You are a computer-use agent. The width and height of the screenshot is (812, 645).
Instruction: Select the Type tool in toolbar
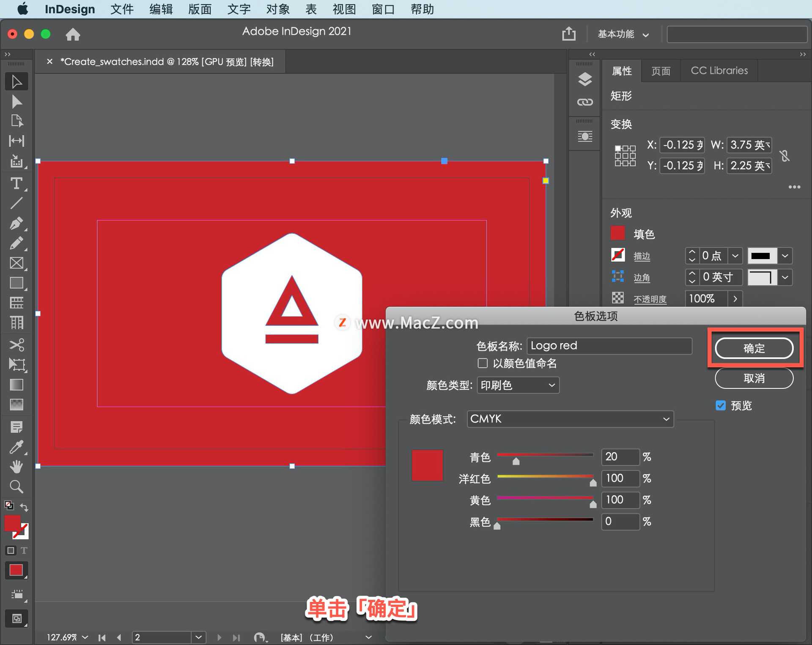tap(16, 183)
